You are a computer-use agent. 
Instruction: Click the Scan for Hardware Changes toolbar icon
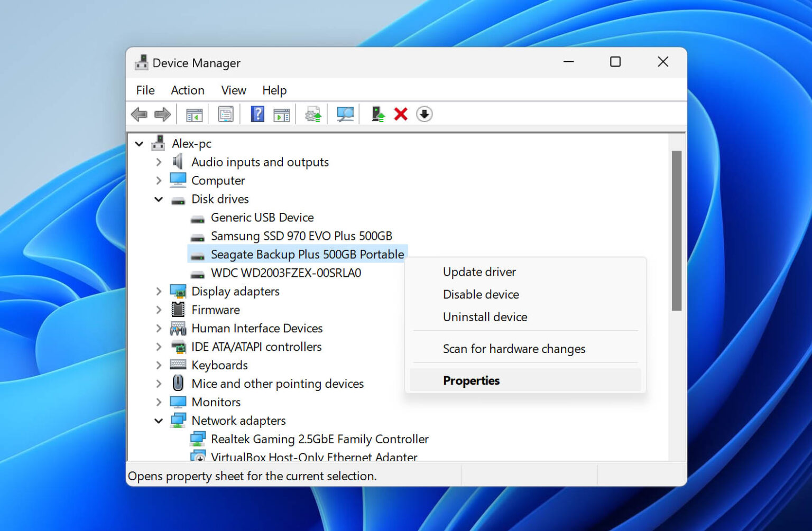(x=345, y=114)
